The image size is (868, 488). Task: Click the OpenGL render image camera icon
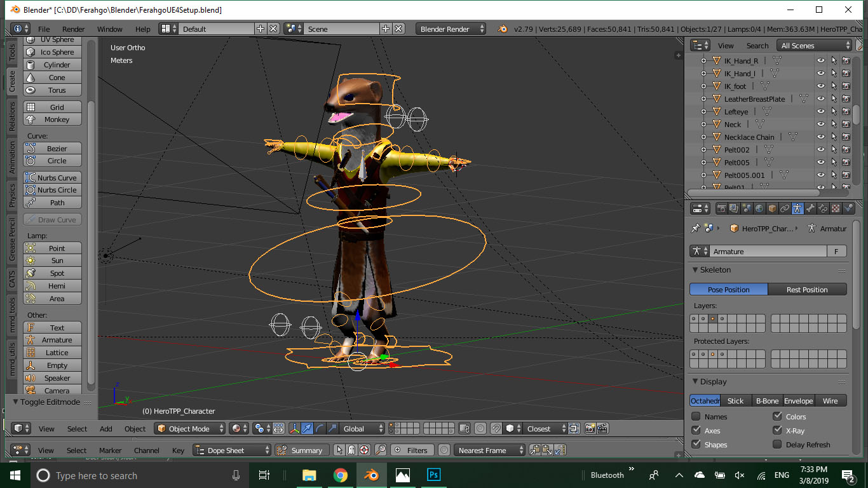590,429
